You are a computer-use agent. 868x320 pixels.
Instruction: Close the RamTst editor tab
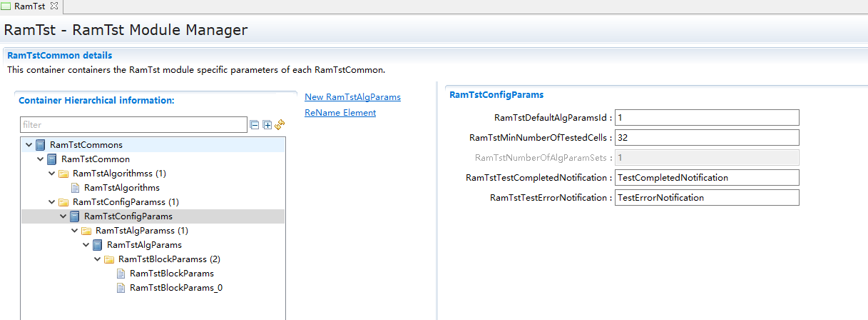click(x=54, y=6)
